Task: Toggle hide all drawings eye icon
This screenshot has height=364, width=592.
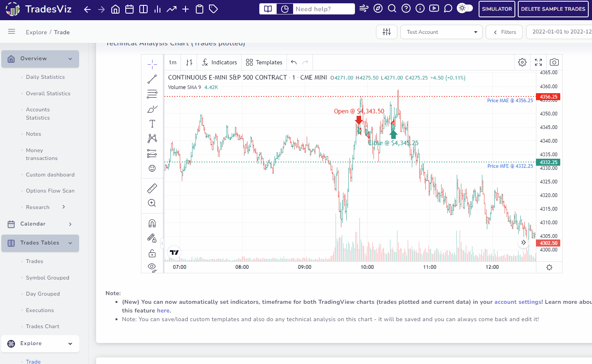Action: coord(152,267)
